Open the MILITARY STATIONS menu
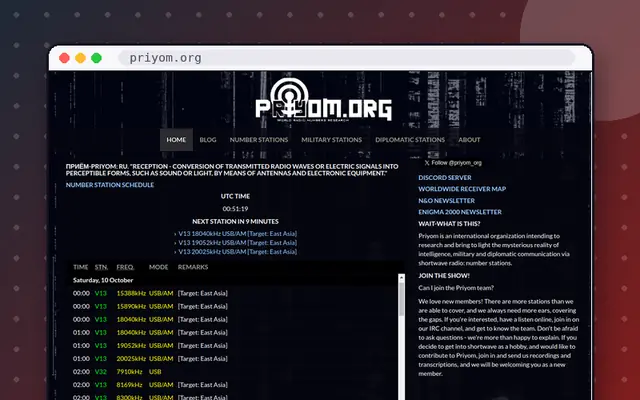Viewport: 640px width, 400px height. click(331, 140)
